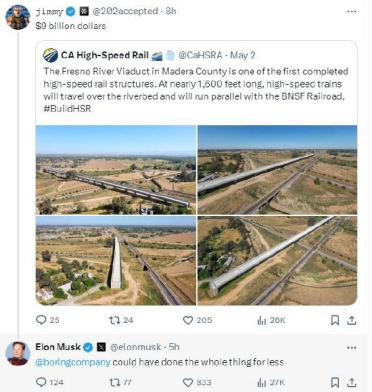Screen dimensions: 372x392
Task: Open reply on jimmy's $9 billion post
Action: tap(41, 320)
